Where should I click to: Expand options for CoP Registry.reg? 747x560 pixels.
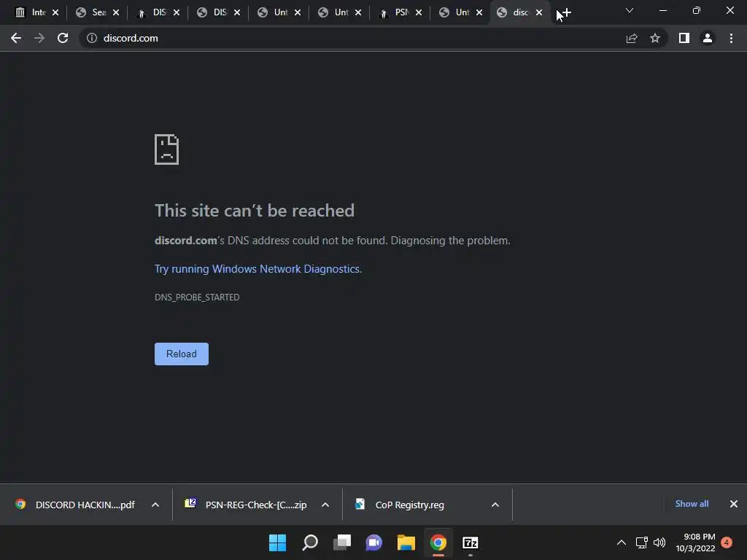[495, 505]
